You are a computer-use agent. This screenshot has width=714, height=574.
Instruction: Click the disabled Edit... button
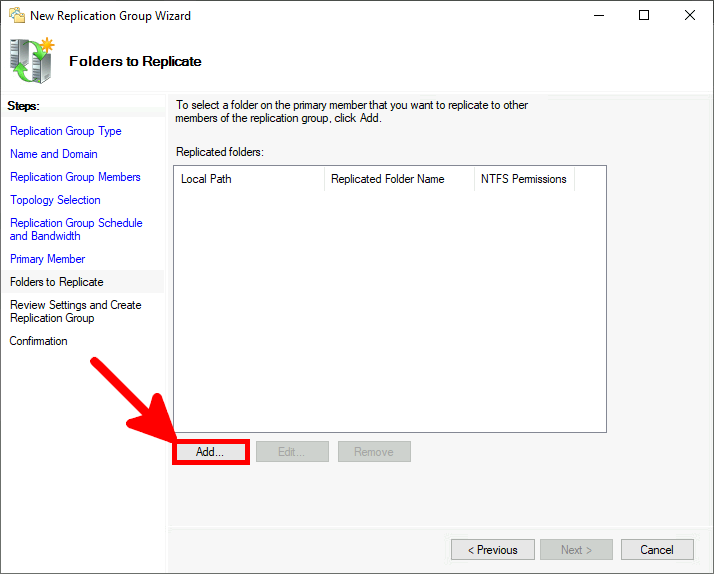(x=292, y=452)
